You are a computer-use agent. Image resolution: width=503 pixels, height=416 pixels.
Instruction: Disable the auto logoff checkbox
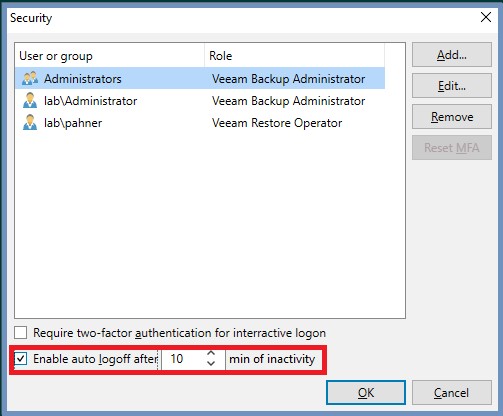21,359
